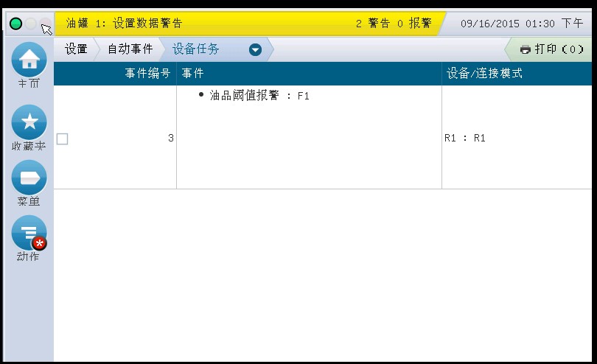Click the 2 警告 0 报警 counter
The image size is (597, 364).
click(x=394, y=24)
